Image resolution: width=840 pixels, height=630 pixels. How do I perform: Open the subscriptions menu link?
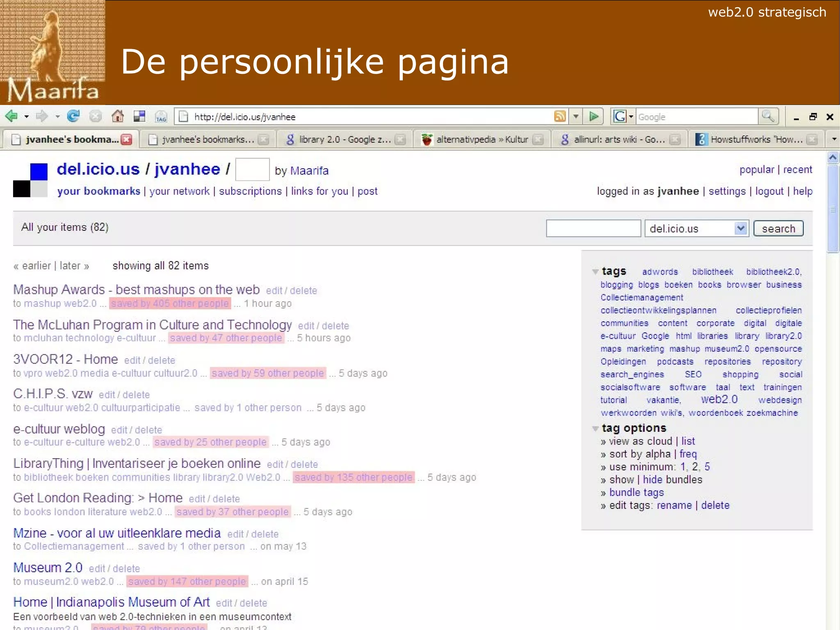coord(250,191)
